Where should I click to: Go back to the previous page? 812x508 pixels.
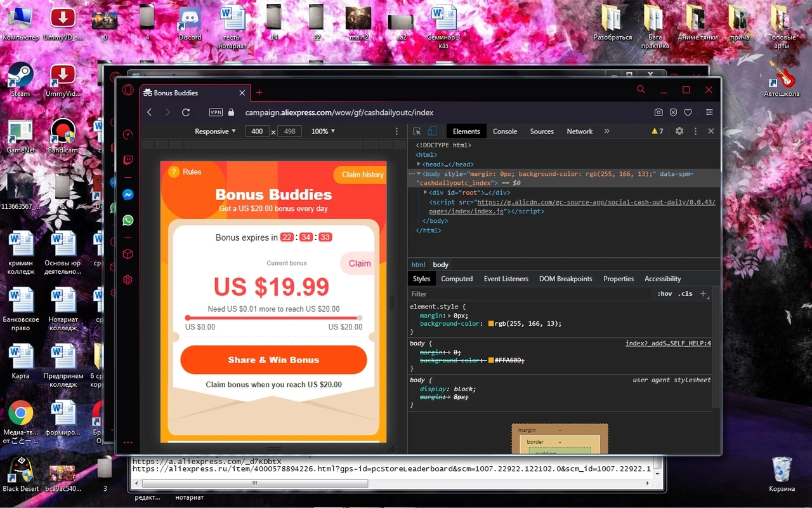(150, 112)
